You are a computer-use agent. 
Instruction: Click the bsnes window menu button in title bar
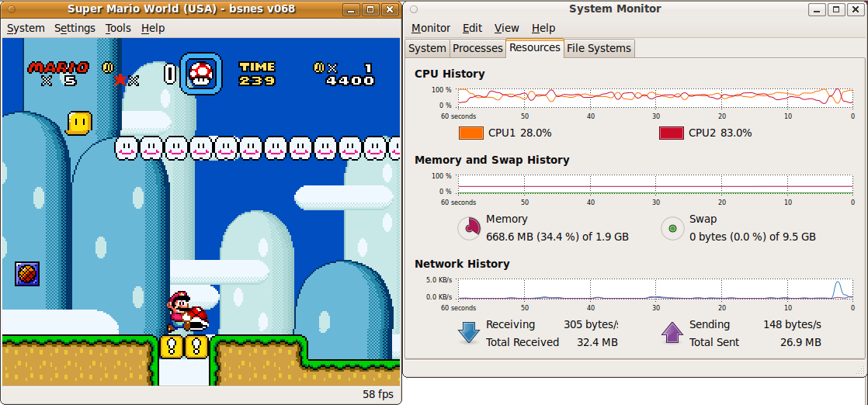click(12, 9)
